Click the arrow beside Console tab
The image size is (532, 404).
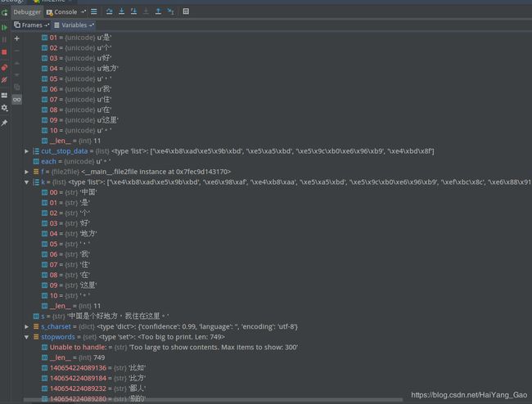point(83,12)
